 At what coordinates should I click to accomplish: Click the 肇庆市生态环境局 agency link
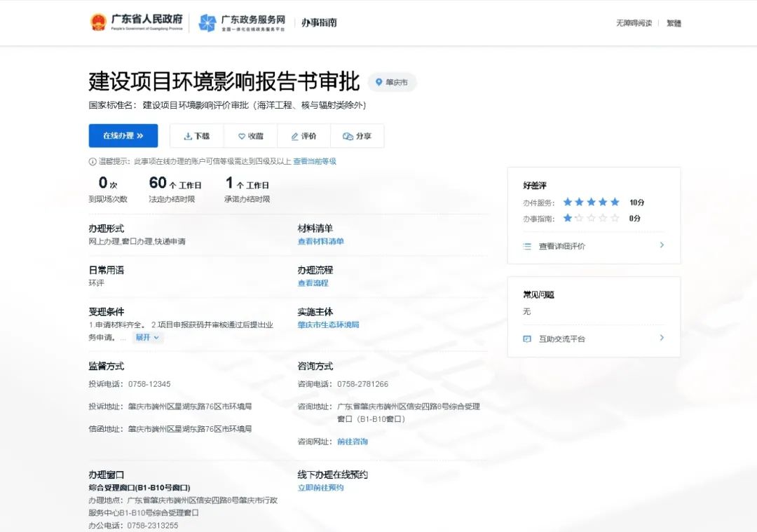[x=329, y=325]
